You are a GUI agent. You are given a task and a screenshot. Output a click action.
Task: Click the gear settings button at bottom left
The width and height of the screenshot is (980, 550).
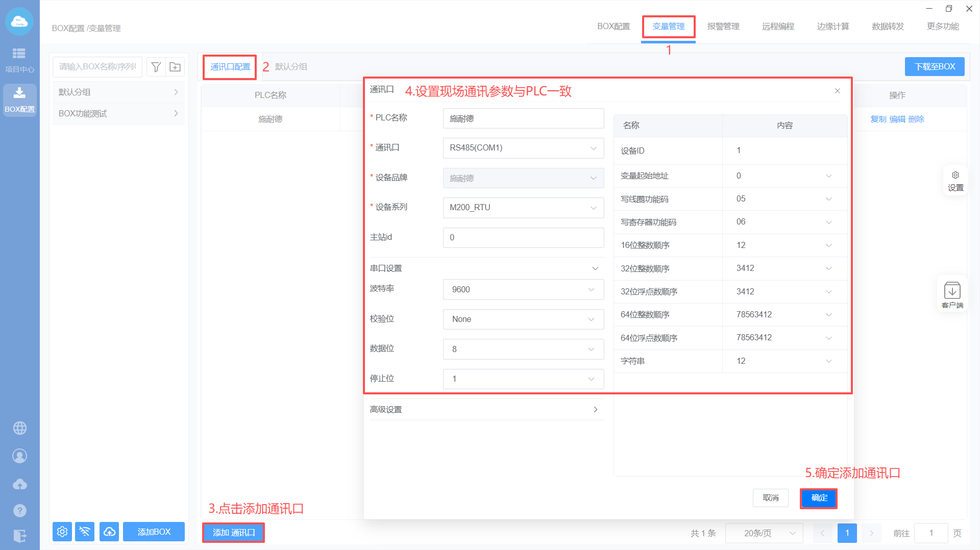62,532
